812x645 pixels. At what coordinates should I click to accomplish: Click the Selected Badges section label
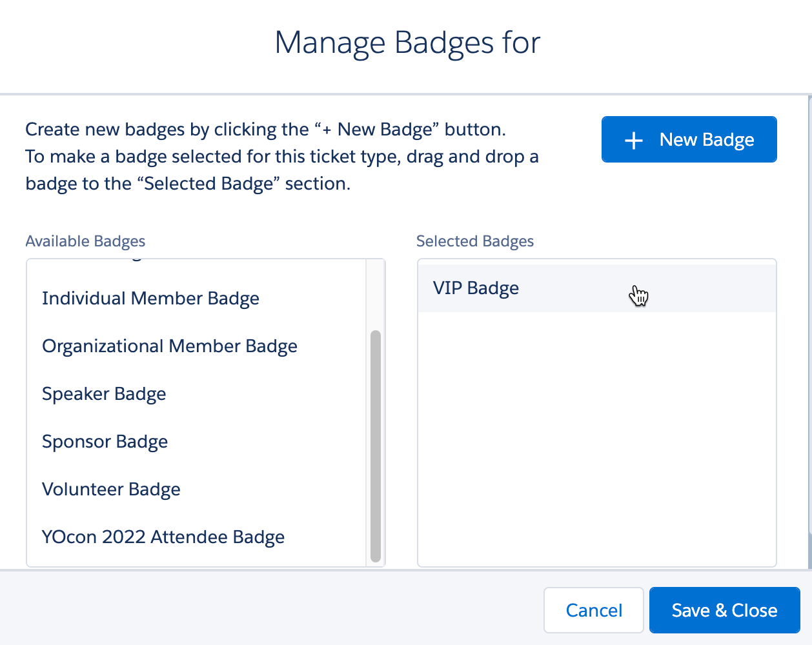(x=475, y=241)
